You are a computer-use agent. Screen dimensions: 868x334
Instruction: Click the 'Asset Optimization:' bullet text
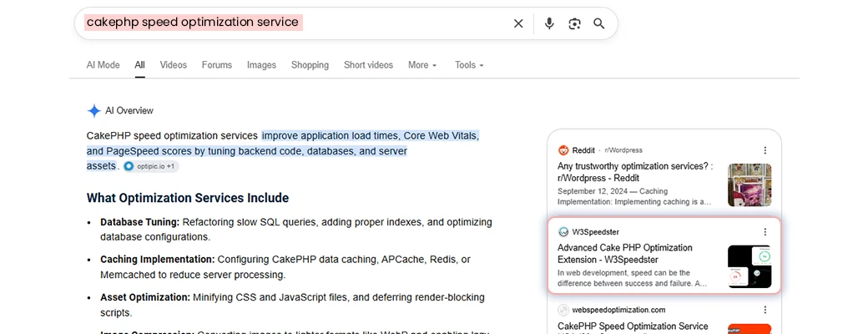tap(145, 297)
